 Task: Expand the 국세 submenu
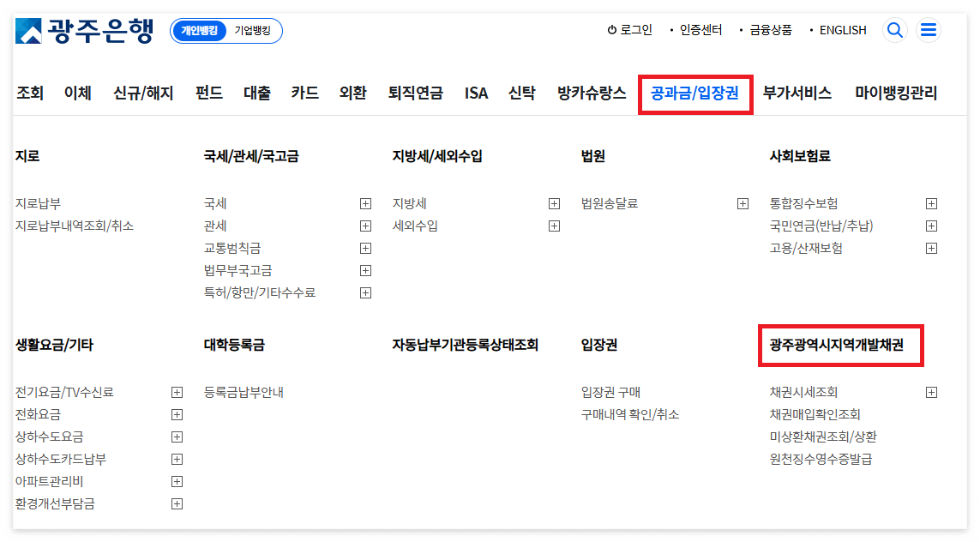(365, 203)
